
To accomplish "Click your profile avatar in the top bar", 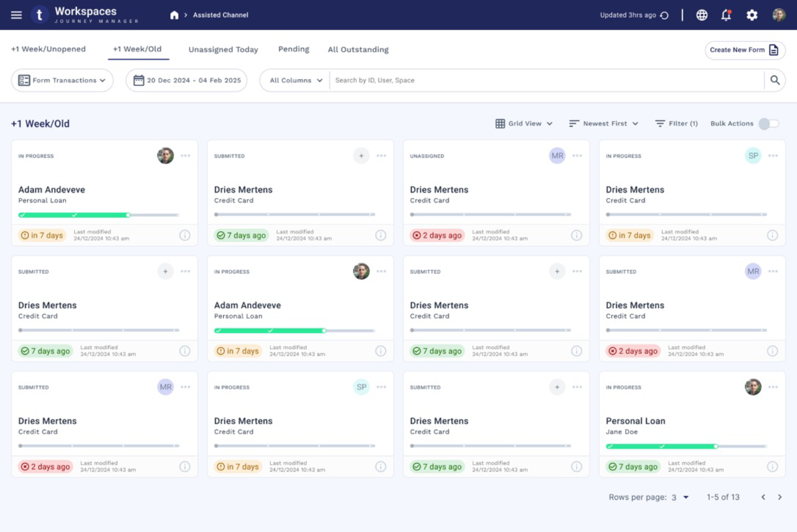I will [779, 15].
